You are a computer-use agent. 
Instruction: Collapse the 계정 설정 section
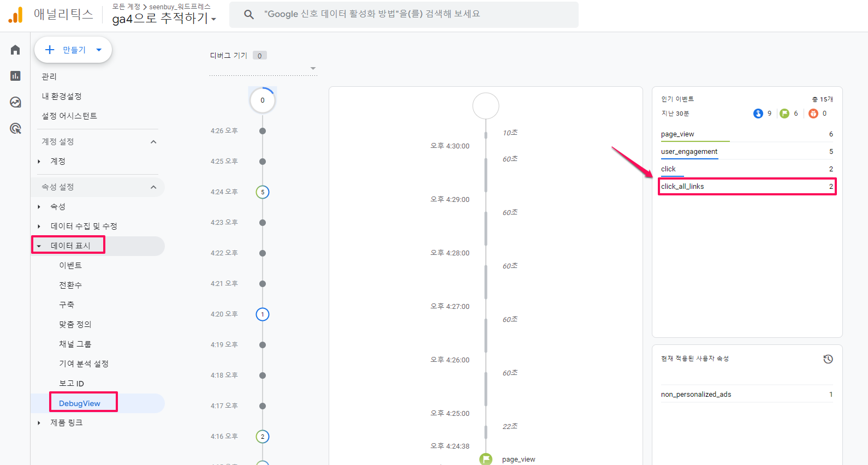coord(153,142)
